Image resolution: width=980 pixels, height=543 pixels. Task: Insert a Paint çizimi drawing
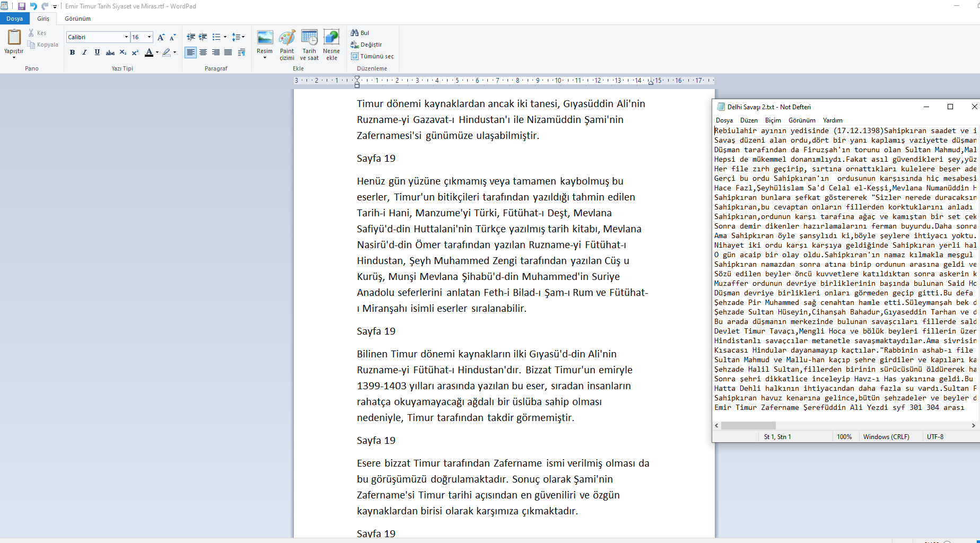click(287, 45)
